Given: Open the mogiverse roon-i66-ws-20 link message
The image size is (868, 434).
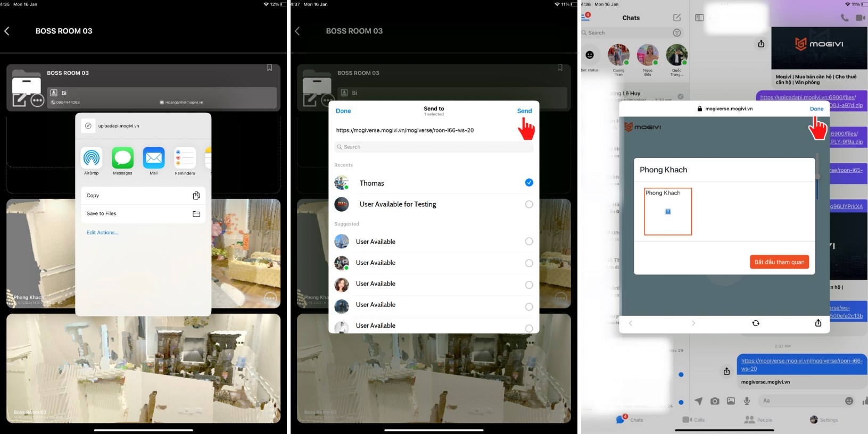Looking at the screenshot, I should 801,364.
